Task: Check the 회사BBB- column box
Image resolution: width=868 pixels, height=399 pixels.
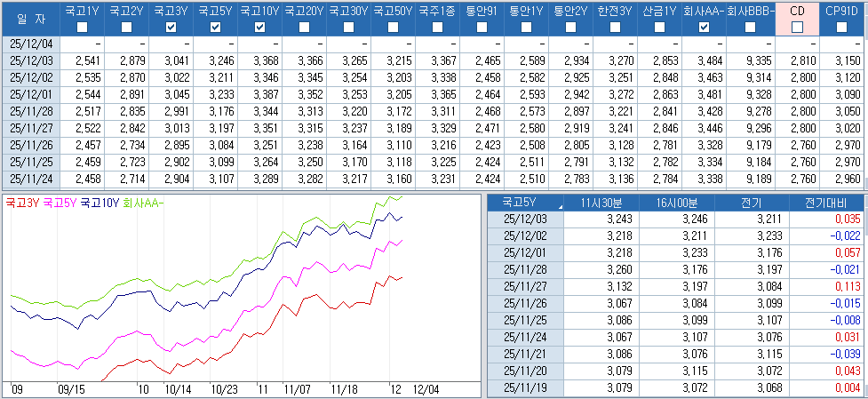Action: tap(751, 28)
